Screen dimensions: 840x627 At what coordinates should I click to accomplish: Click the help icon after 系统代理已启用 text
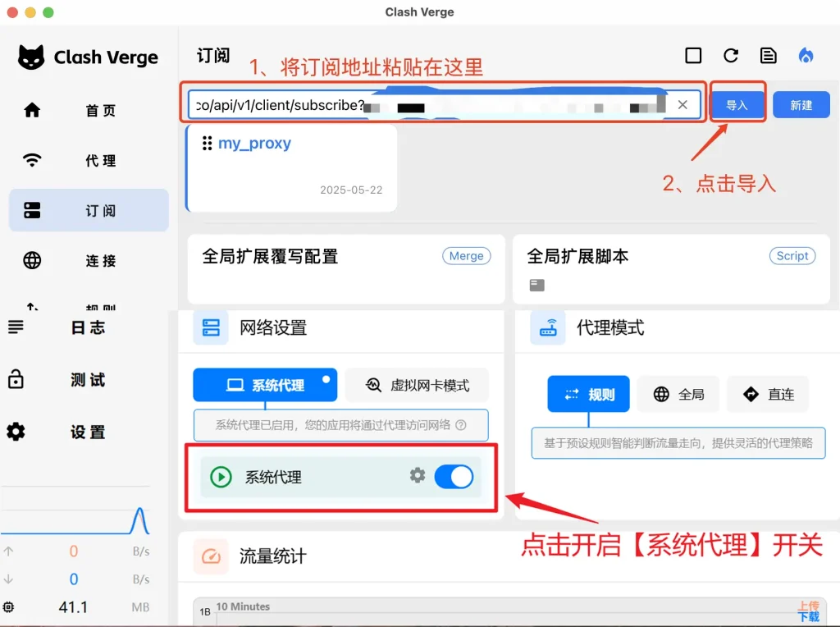coord(461,425)
